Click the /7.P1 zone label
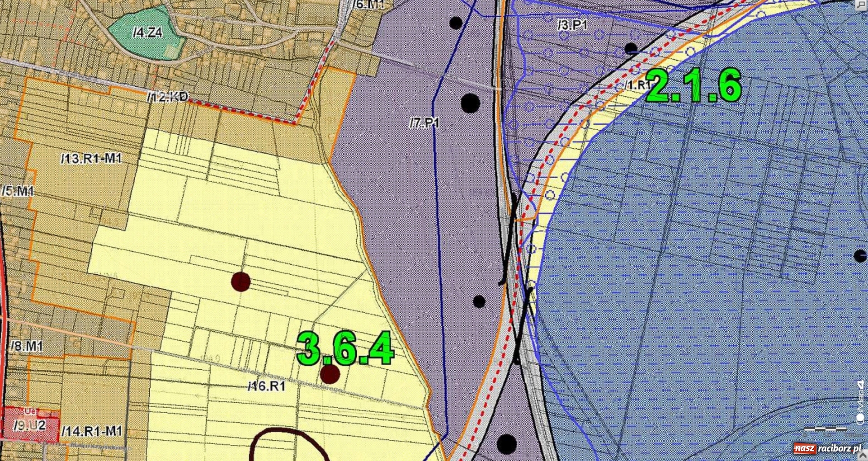The height and width of the screenshot is (461, 868). [424, 123]
